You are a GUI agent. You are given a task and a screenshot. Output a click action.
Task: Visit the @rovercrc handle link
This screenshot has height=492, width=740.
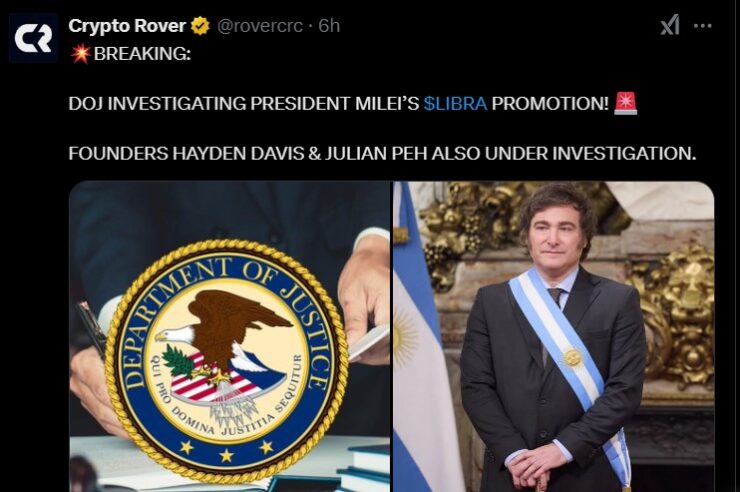click(260, 26)
